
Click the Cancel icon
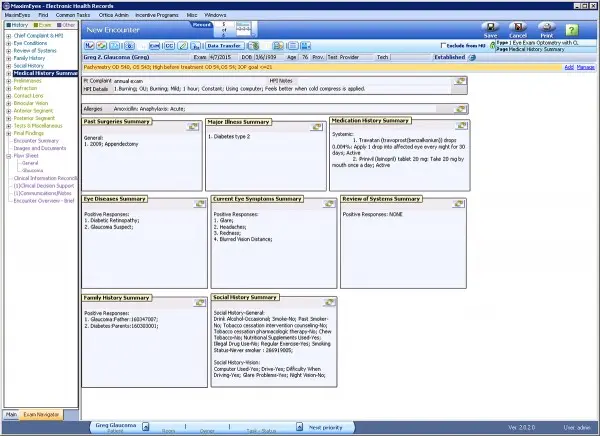tap(518, 27)
